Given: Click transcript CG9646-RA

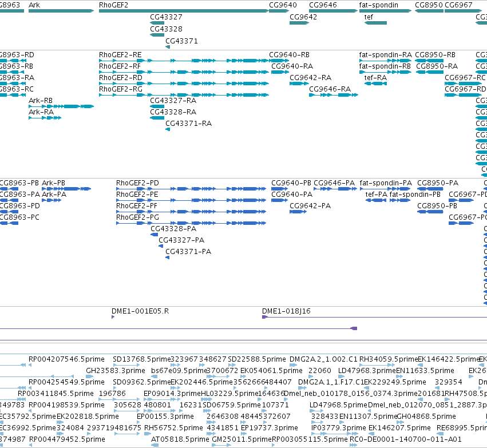Looking at the screenshot, I should tap(334, 95).
